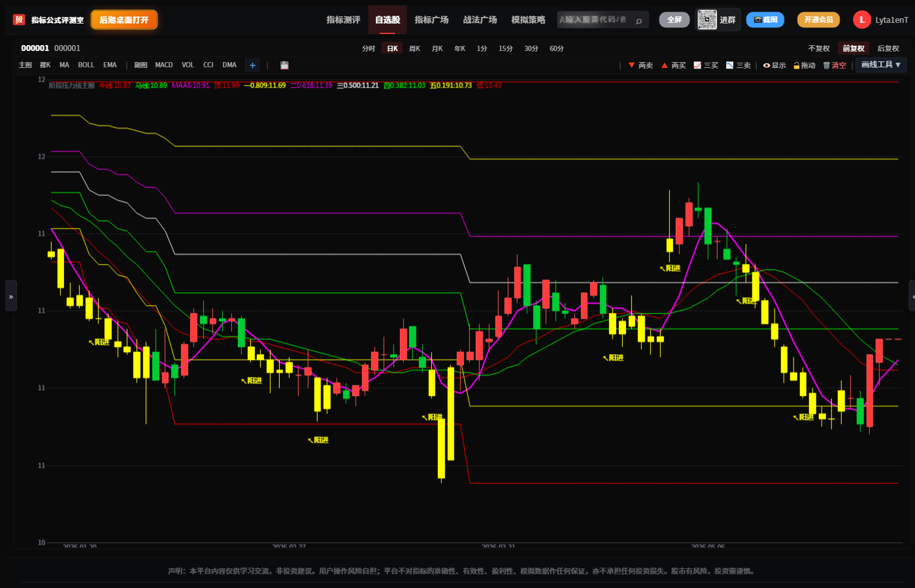Open the 战法广场 tab
The image size is (915, 588).
coord(480,20)
